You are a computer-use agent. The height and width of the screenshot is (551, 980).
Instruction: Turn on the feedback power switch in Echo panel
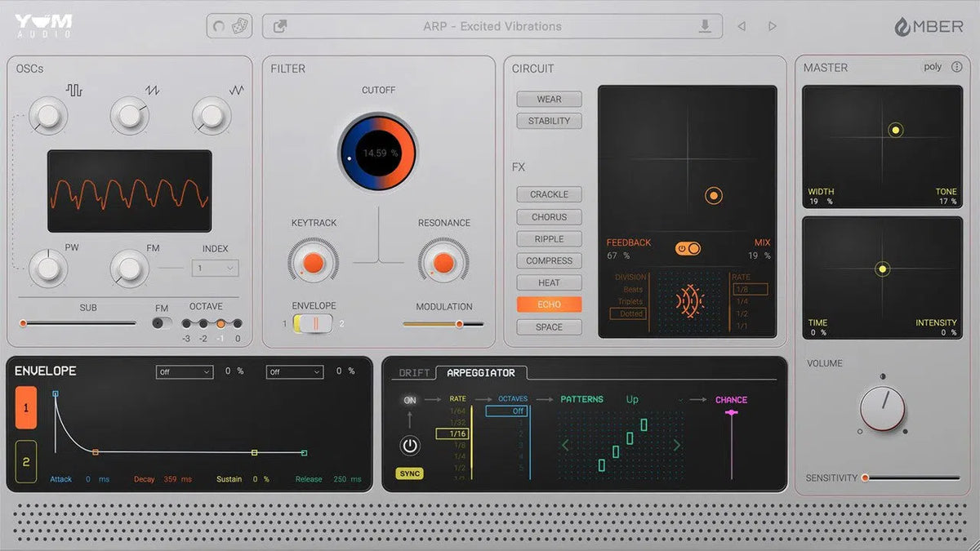[687, 250]
